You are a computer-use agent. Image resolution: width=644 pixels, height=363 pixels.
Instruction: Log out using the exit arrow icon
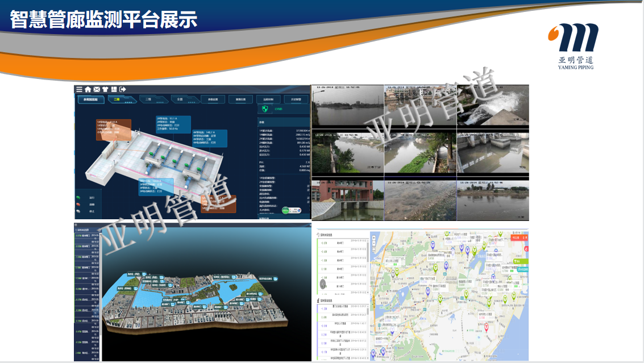pyautogui.click(x=122, y=89)
